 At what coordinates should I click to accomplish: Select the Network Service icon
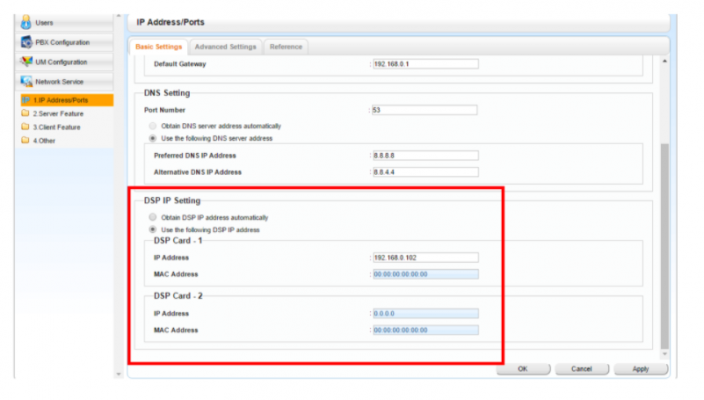(27, 81)
